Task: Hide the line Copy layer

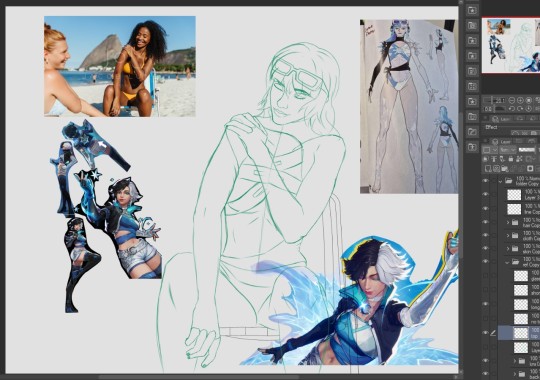Action: pyautogui.click(x=486, y=208)
